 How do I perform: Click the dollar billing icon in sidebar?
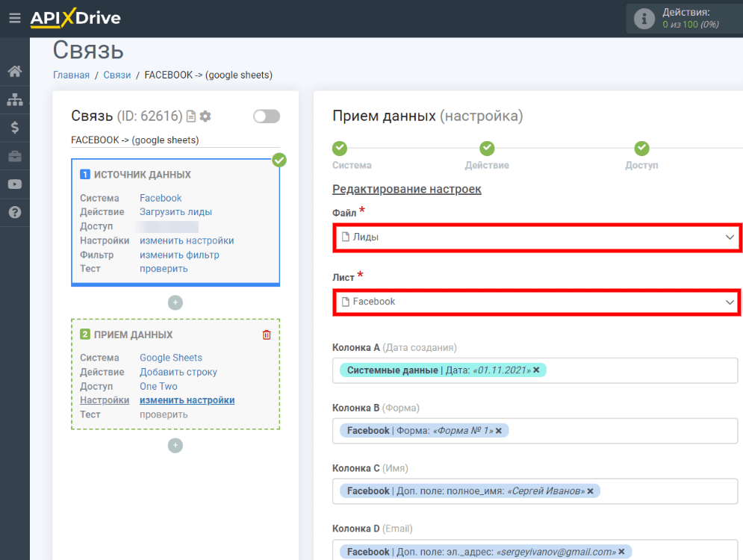click(x=15, y=128)
